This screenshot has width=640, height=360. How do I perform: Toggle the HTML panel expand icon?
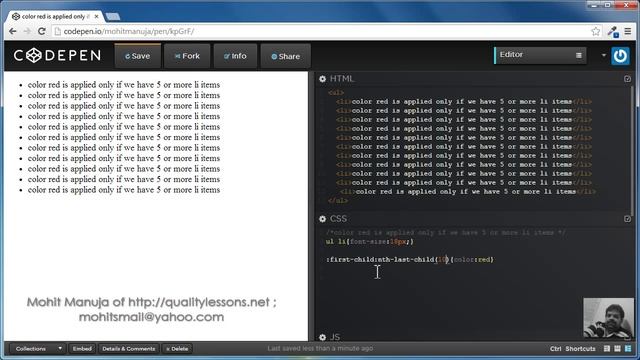point(627,79)
